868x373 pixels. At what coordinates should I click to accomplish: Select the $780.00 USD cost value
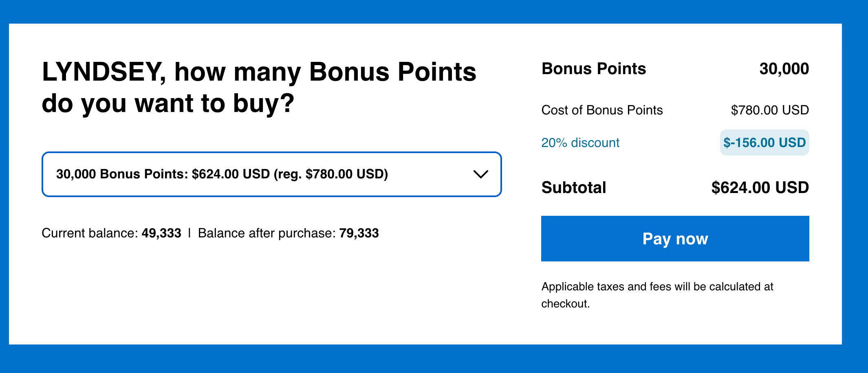coord(769,110)
